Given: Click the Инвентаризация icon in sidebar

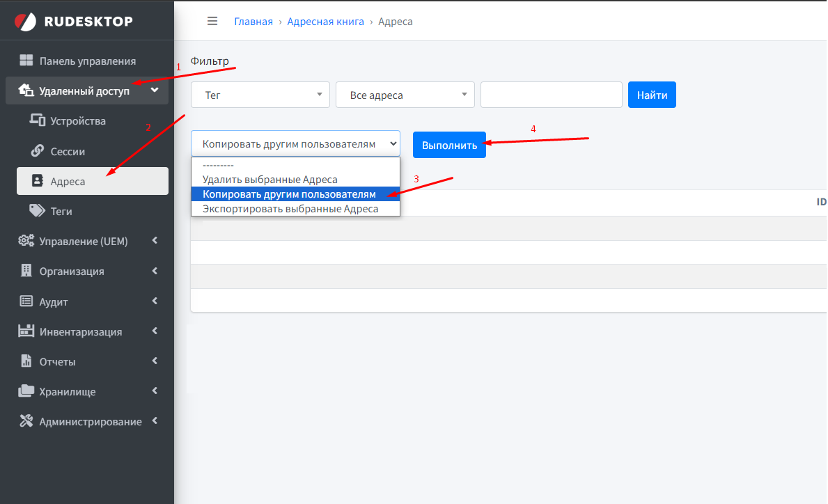Looking at the screenshot, I should click(x=26, y=331).
